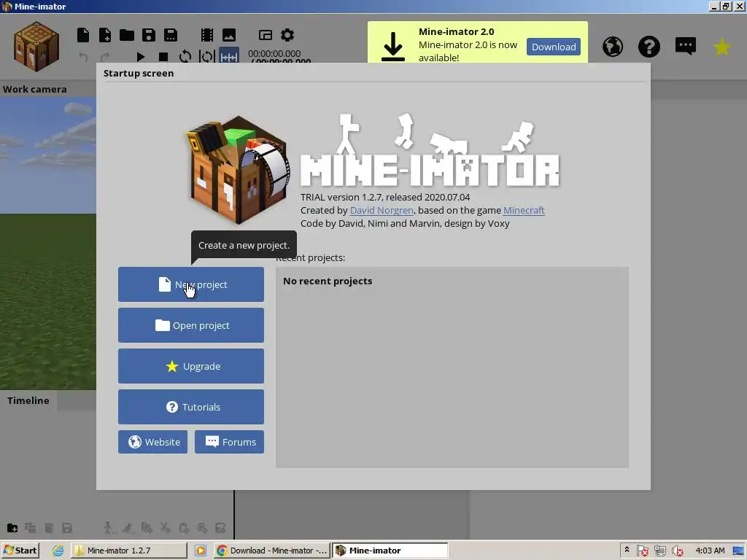Stop the animation with the stop button
The height and width of the screenshot is (560, 747).
pyautogui.click(x=163, y=57)
